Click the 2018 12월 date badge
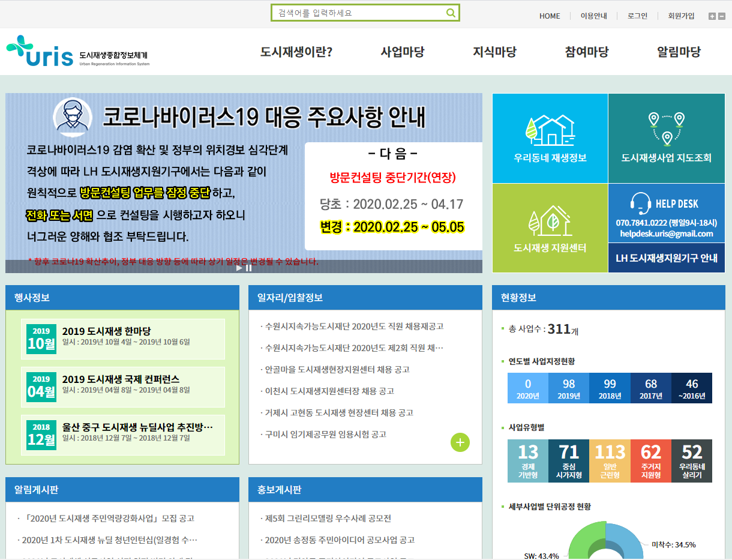Image resolution: width=732 pixels, height=560 pixels. [x=41, y=435]
